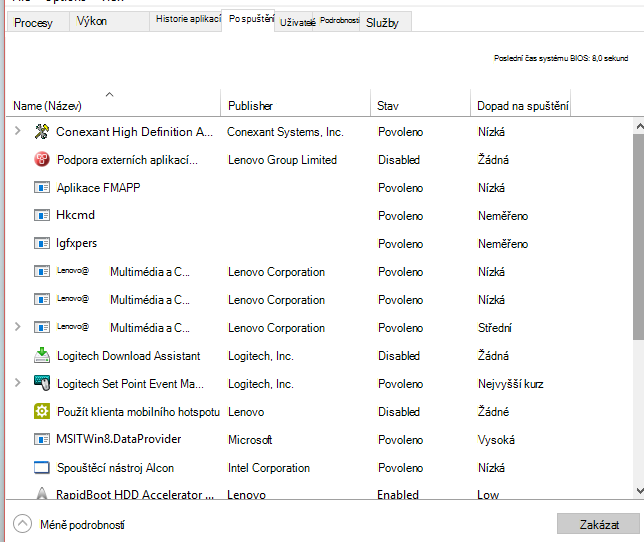Expand the Logitech Set Point Event Manager row
The width and height of the screenshot is (644, 542).
pos(17,383)
